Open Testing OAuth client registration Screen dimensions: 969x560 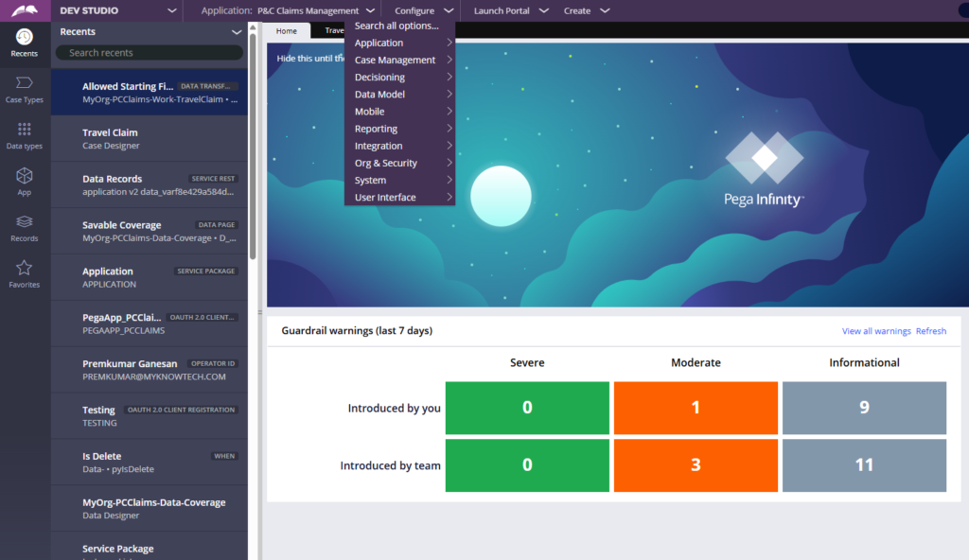coord(150,416)
